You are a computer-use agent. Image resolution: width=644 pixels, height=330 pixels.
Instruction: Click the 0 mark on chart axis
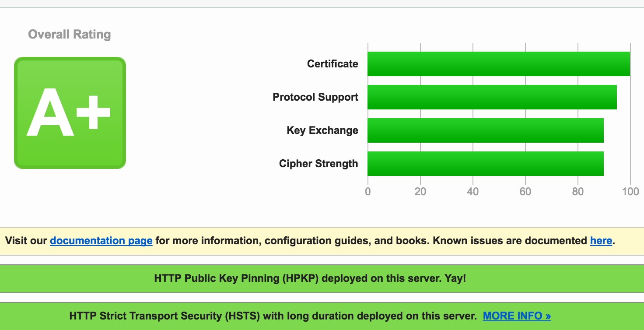click(368, 191)
